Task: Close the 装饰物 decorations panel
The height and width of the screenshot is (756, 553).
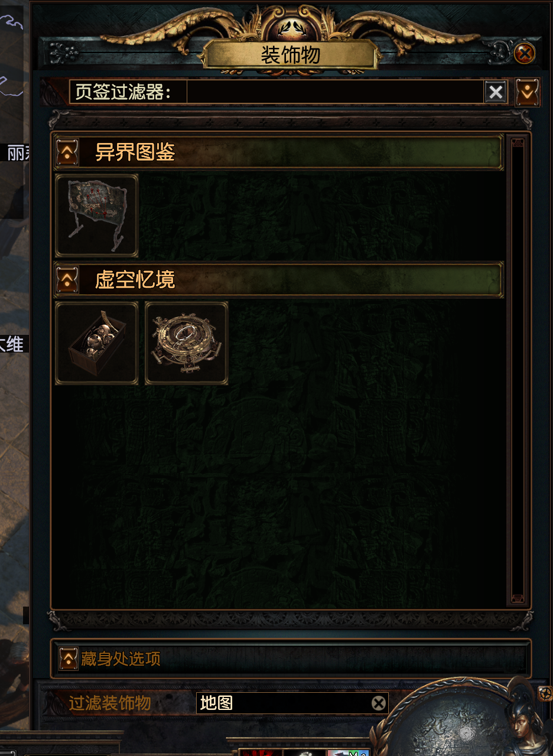Action: click(524, 54)
